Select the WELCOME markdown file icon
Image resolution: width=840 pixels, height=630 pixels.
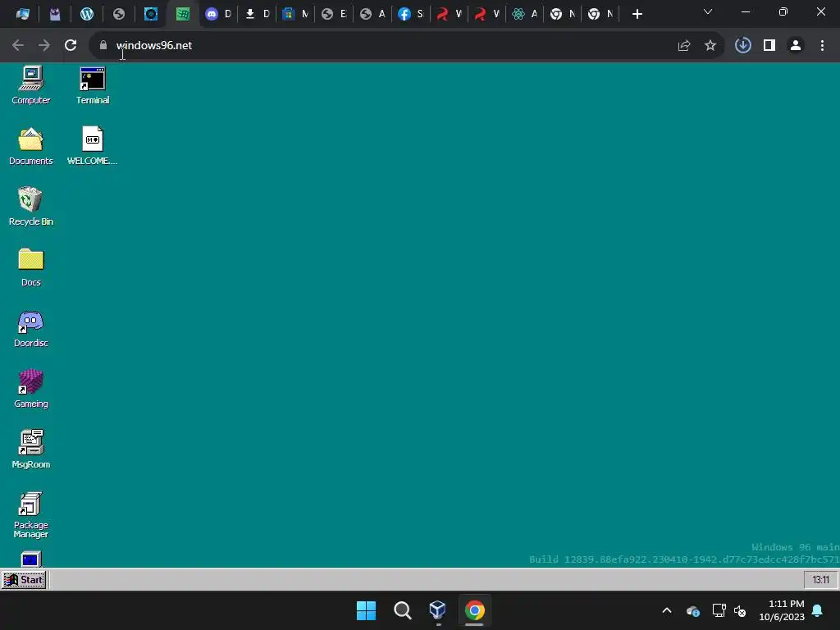pyautogui.click(x=92, y=146)
